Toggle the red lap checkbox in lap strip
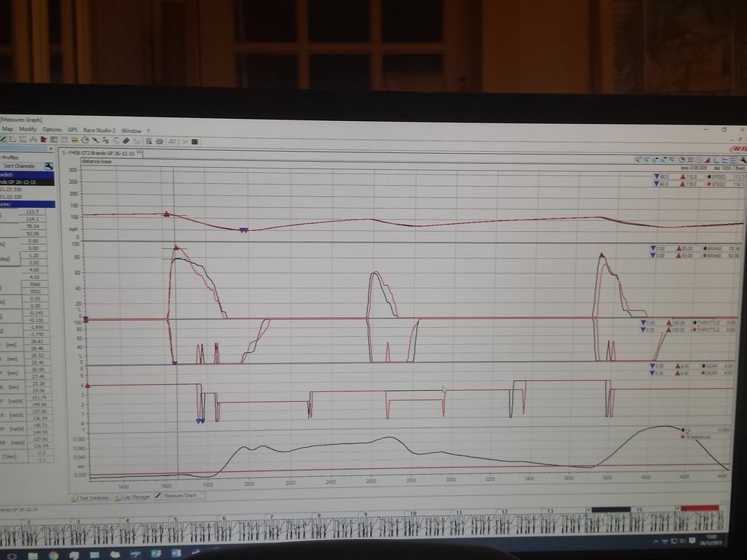The height and width of the screenshot is (560, 747). coord(678,508)
